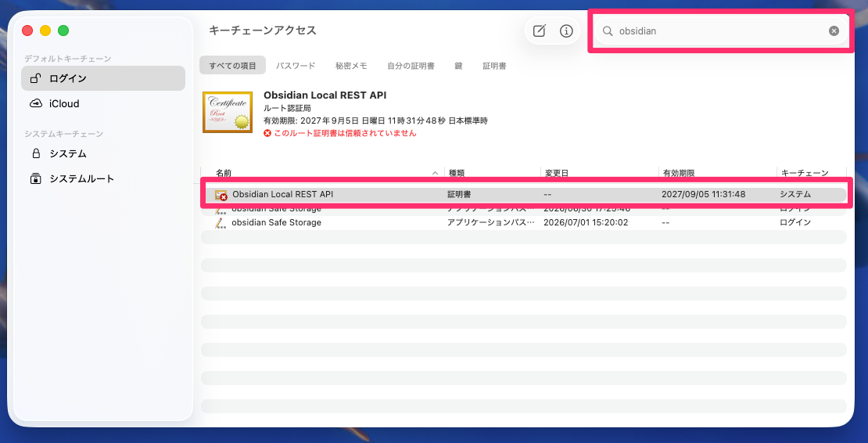Click the magnifying glass search icon
868x443 pixels.
[608, 31]
